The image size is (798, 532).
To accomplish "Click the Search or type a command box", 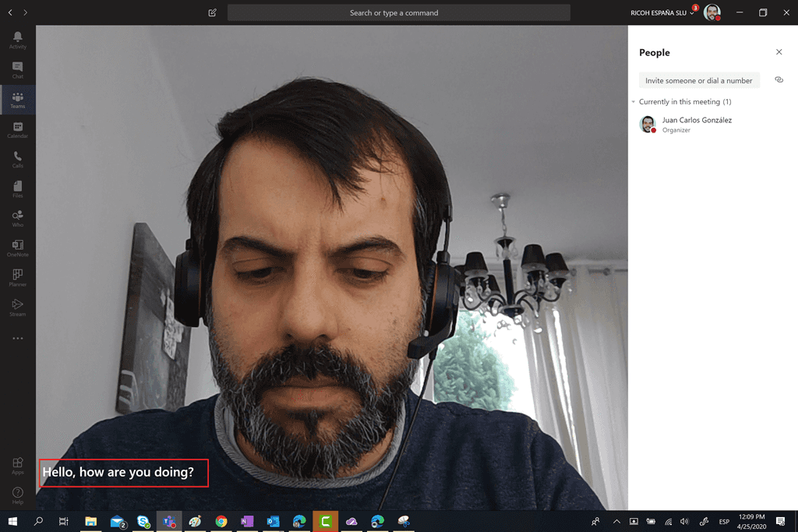I will coord(398,12).
